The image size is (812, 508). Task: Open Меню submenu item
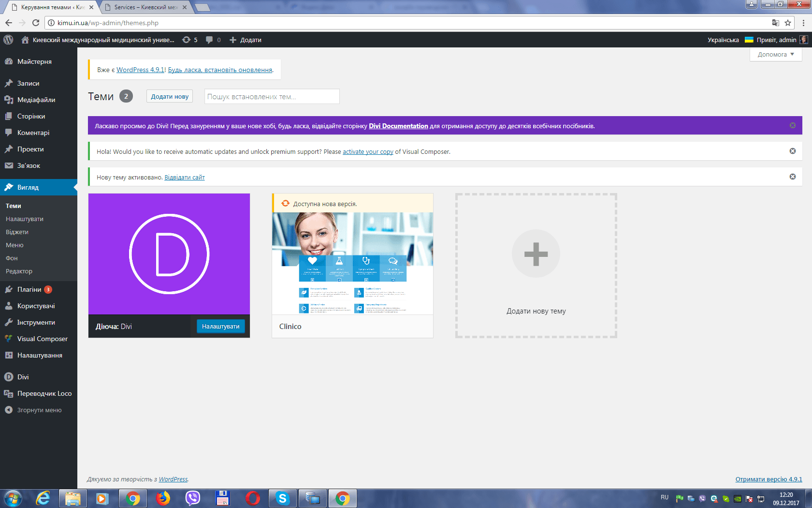[x=14, y=245]
